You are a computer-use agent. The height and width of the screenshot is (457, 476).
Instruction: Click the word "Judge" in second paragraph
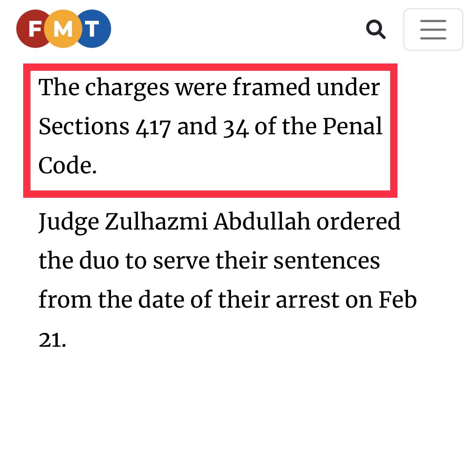tap(68, 222)
